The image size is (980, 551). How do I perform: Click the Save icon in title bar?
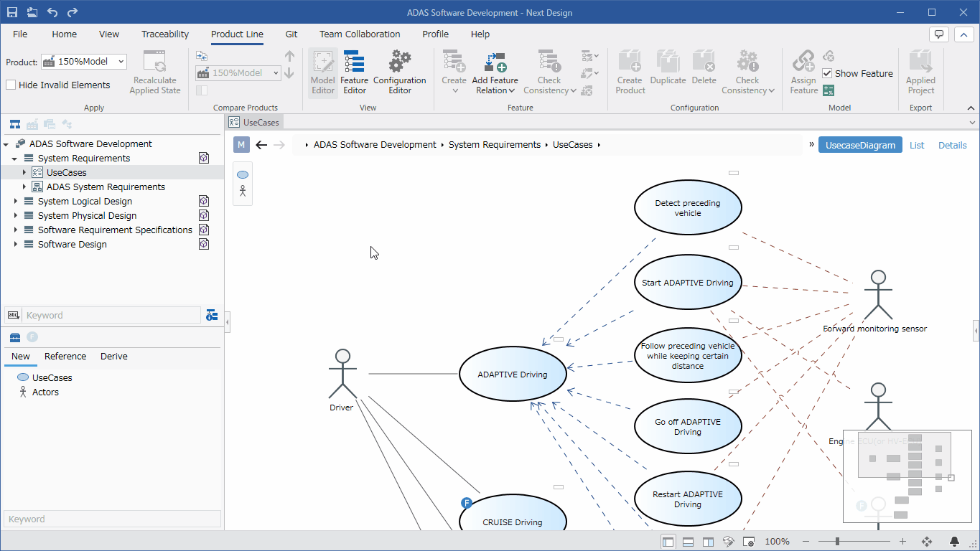pos(12,12)
